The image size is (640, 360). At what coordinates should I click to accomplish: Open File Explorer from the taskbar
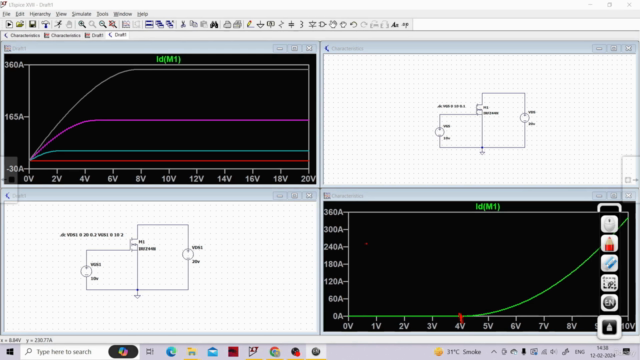click(x=191, y=351)
